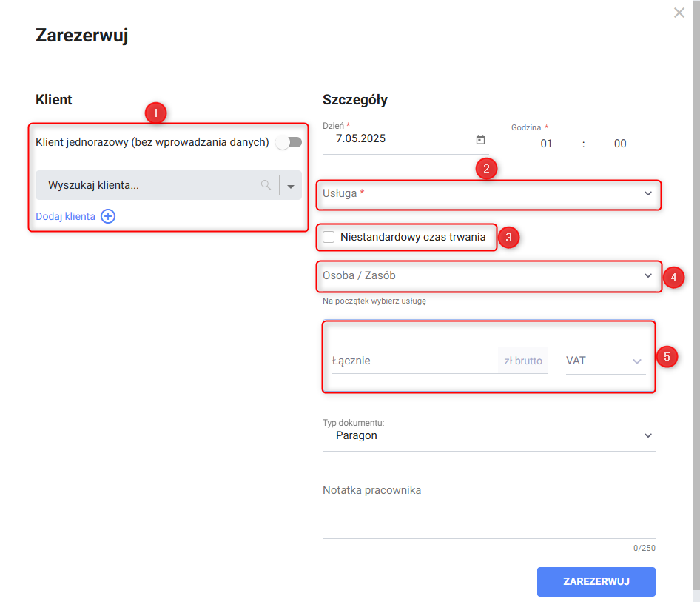Click the calendar icon in the date field
Image resolution: width=700 pixels, height=602 pixels.
[x=480, y=139]
